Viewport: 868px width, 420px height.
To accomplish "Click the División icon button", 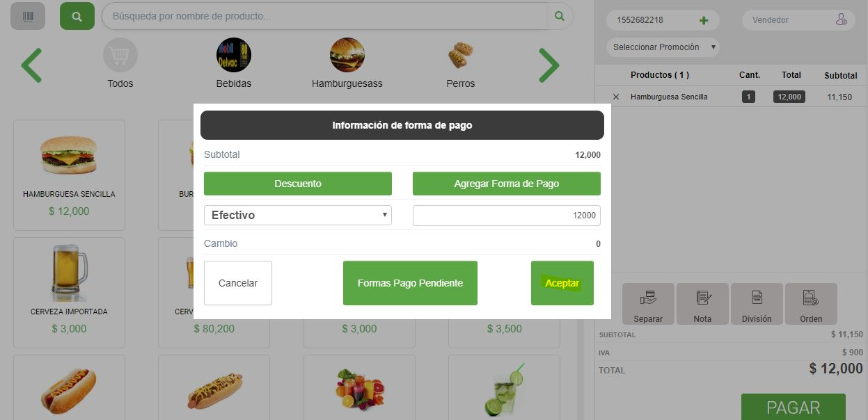I will pos(757,304).
